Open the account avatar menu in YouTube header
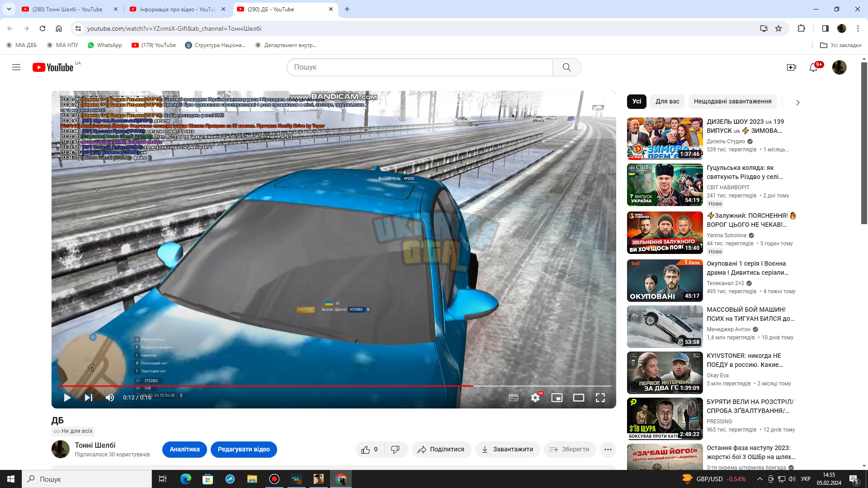Image resolution: width=868 pixels, height=488 pixels. click(x=840, y=67)
